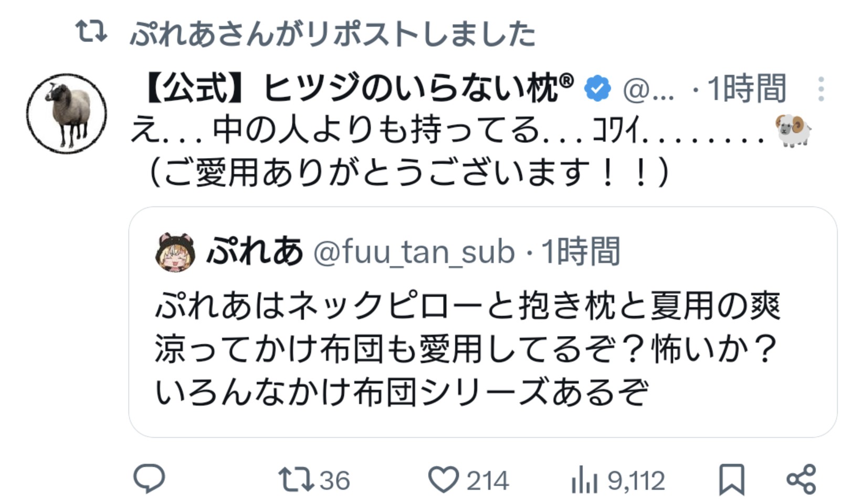Click the main post text ご愛用ありがとうございます
The width and height of the screenshot is (863, 504).
[408, 173]
